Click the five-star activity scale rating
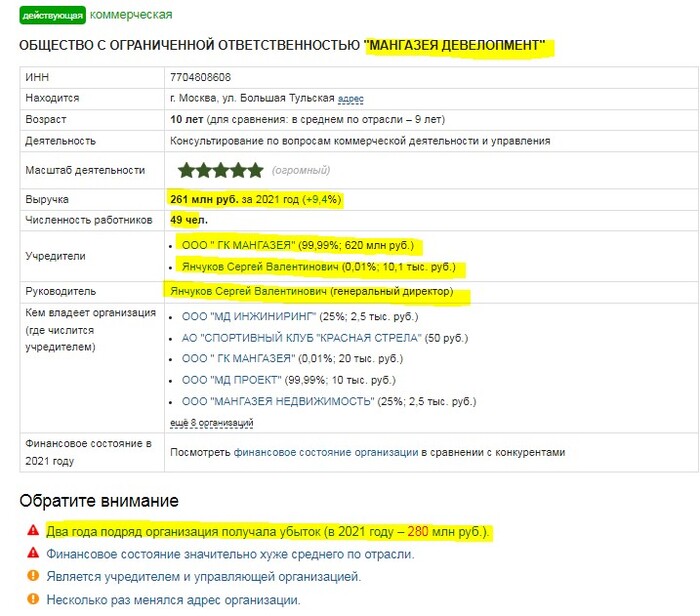The height and width of the screenshot is (616, 700). click(x=221, y=170)
